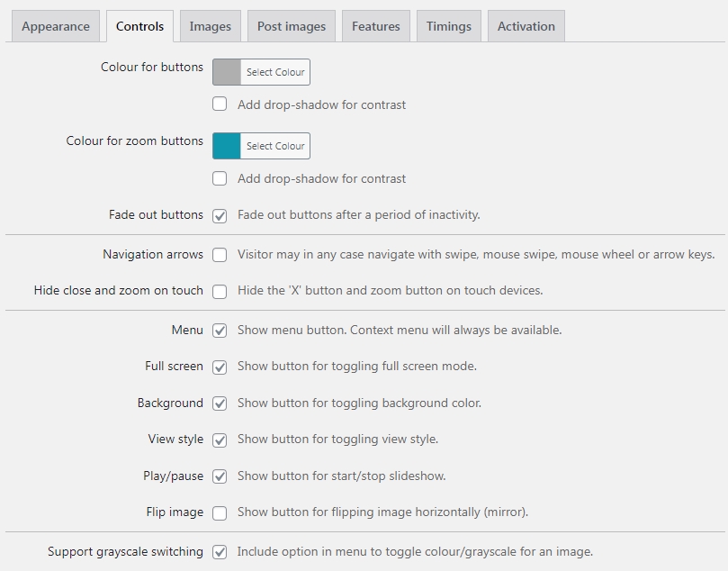Click Select Colour for buttons
This screenshot has height=571, width=728.
click(275, 72)
